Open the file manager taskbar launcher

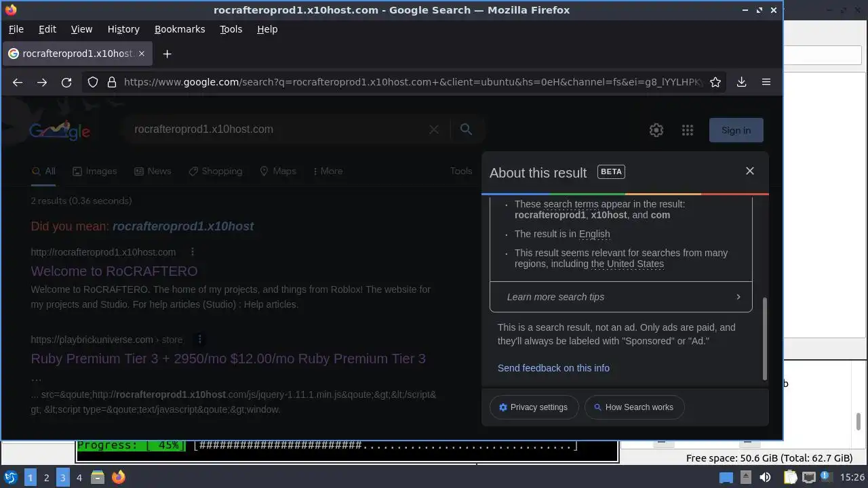click(98, 477)
